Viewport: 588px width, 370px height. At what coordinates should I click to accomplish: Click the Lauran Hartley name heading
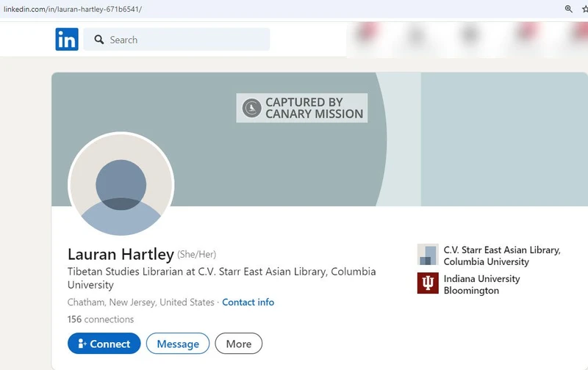121,254
